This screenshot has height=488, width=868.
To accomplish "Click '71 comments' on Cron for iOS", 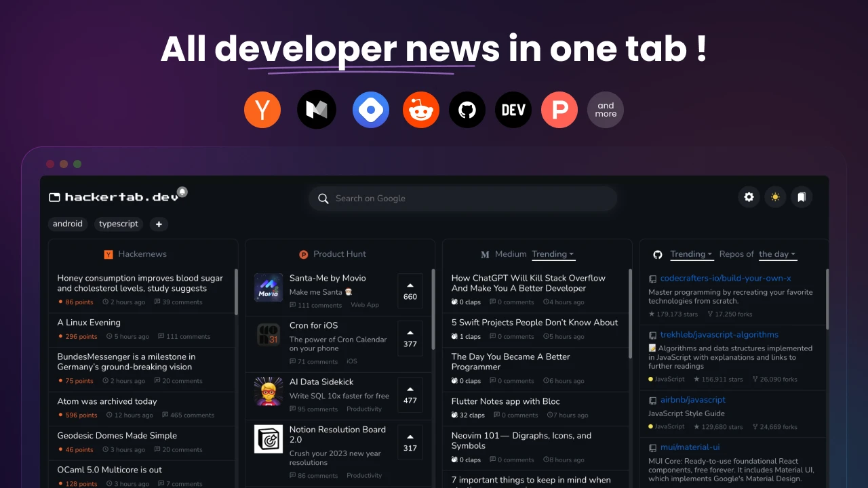I will point(313,362).
